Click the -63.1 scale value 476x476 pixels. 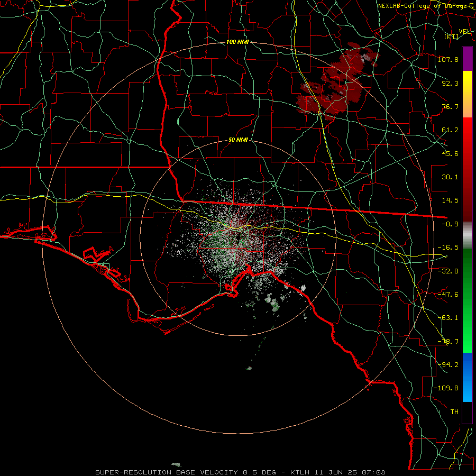coord(448,318)
